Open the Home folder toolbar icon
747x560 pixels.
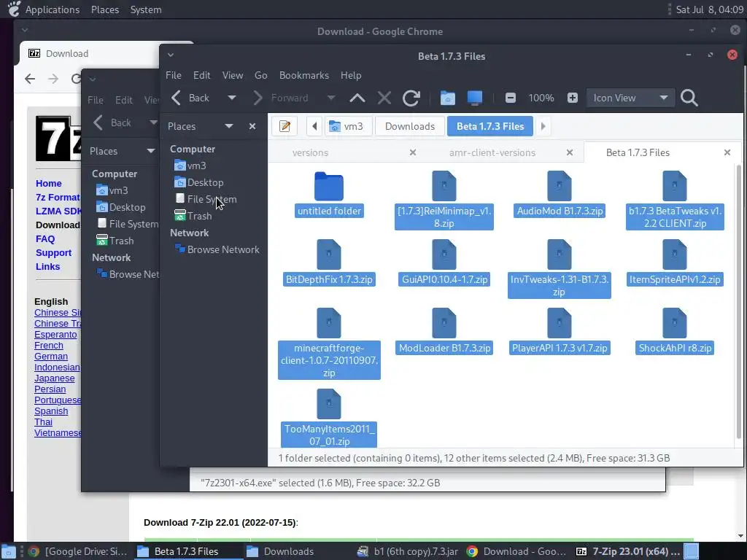447,98
